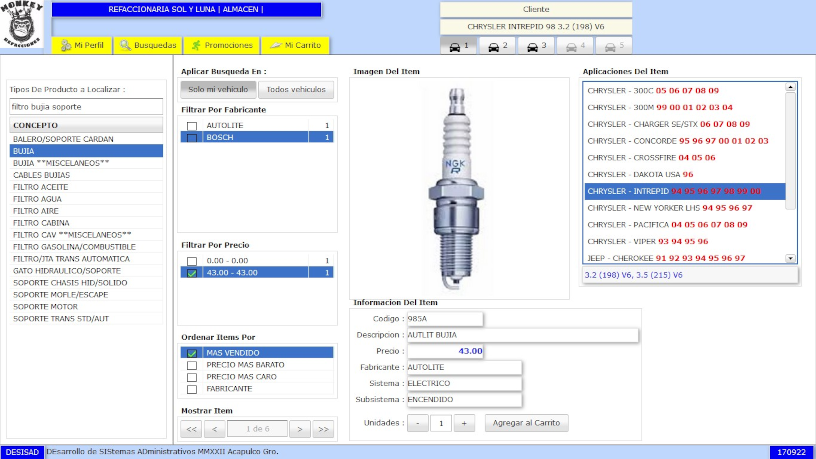Select FILTRO GASOLINA/COMBUSTIBLE concept

click(86, 247)
